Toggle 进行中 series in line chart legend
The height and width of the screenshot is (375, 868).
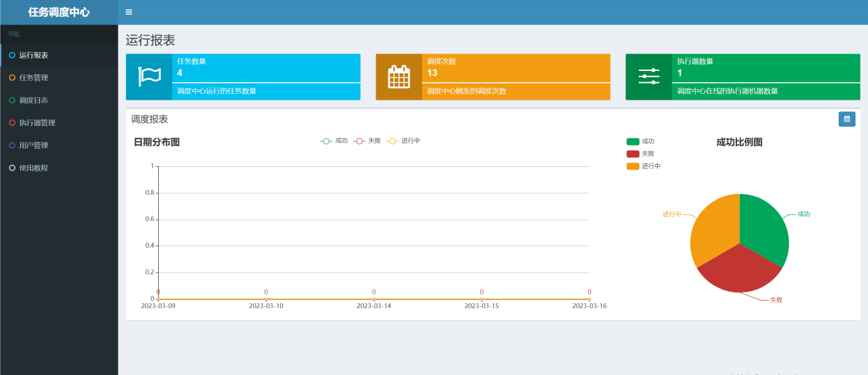point(403,141)
